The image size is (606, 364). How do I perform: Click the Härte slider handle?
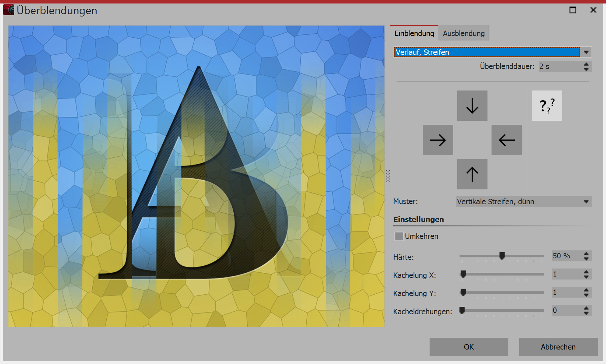click(x=502, y=256)
